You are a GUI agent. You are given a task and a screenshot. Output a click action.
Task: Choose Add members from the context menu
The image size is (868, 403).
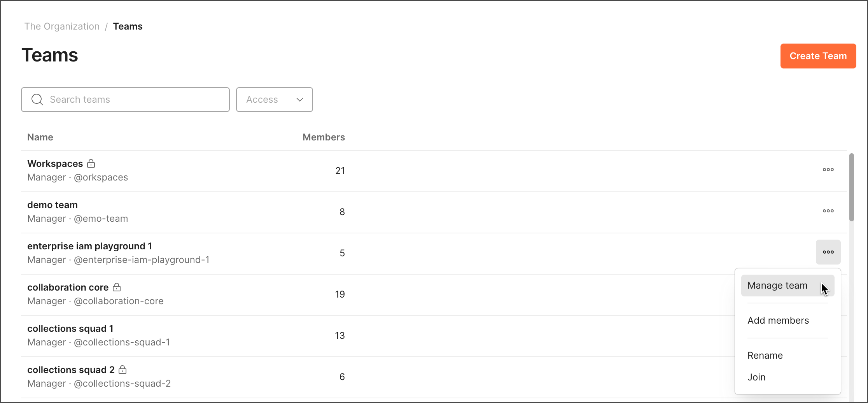(778, 320)
